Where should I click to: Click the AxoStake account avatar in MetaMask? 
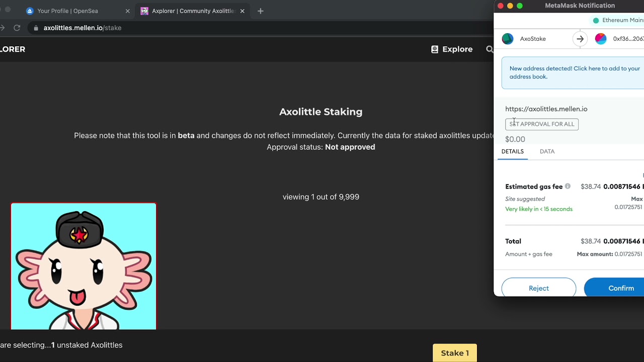508,39
